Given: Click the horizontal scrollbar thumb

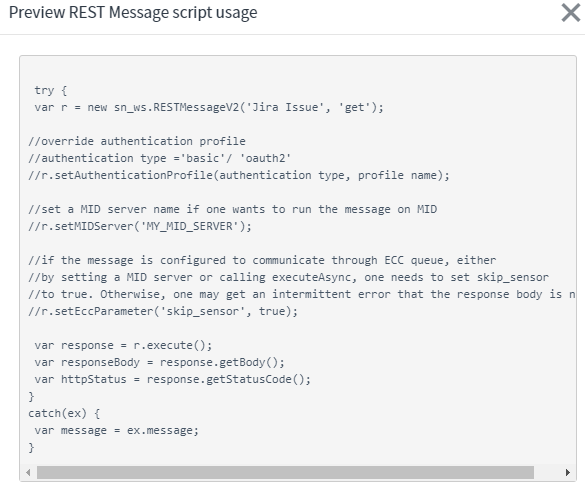Looking at the screenshot, I should point(285,472).
